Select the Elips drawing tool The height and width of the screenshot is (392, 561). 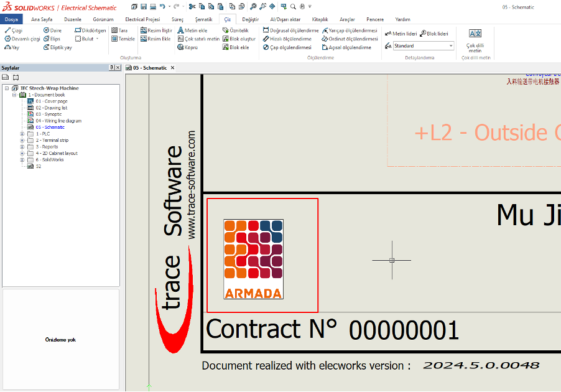point(52,39)
